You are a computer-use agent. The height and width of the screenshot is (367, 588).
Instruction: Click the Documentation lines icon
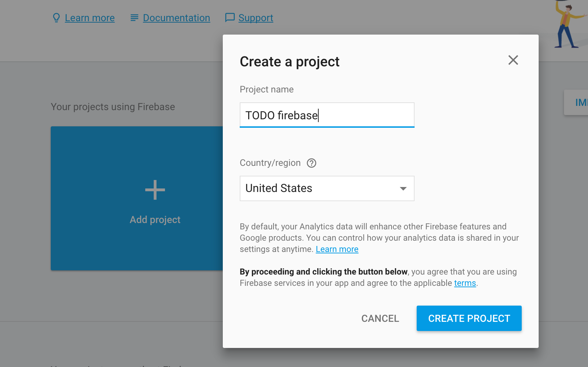tap(134, 18)
